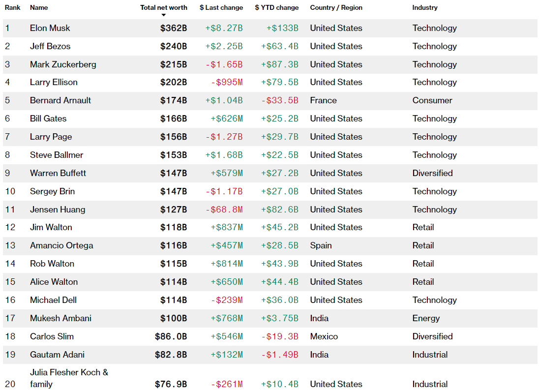This screenshot has width=540, height=392.
Task: Click the sort arrow under Total net worth
Action: click(x=164, y=15)
